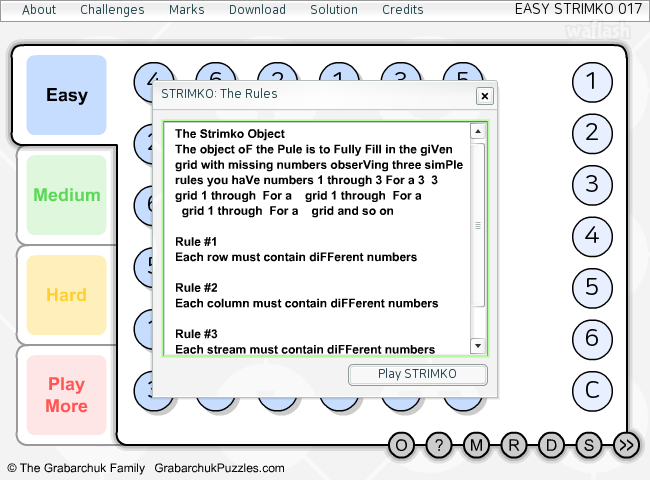Clear with the round C button

(x=592, y=390)
